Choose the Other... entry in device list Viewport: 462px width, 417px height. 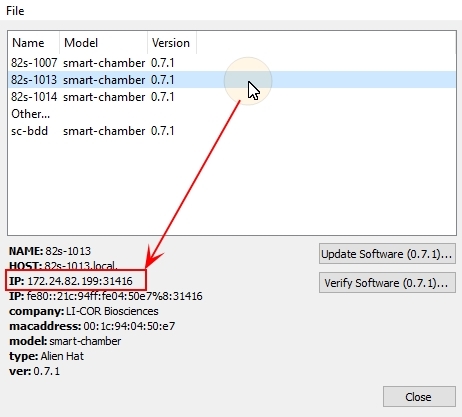point(232,114)
